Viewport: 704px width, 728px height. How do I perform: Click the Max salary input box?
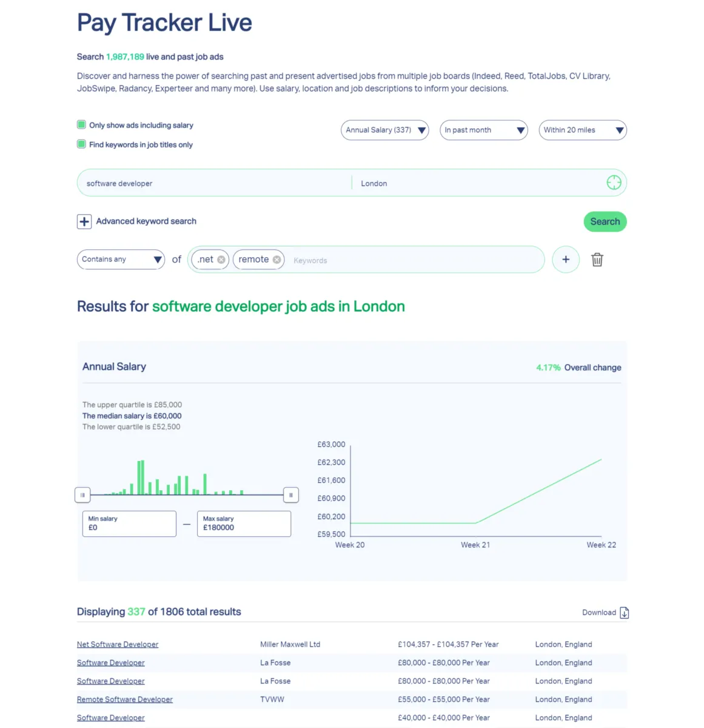click(244, 524)
